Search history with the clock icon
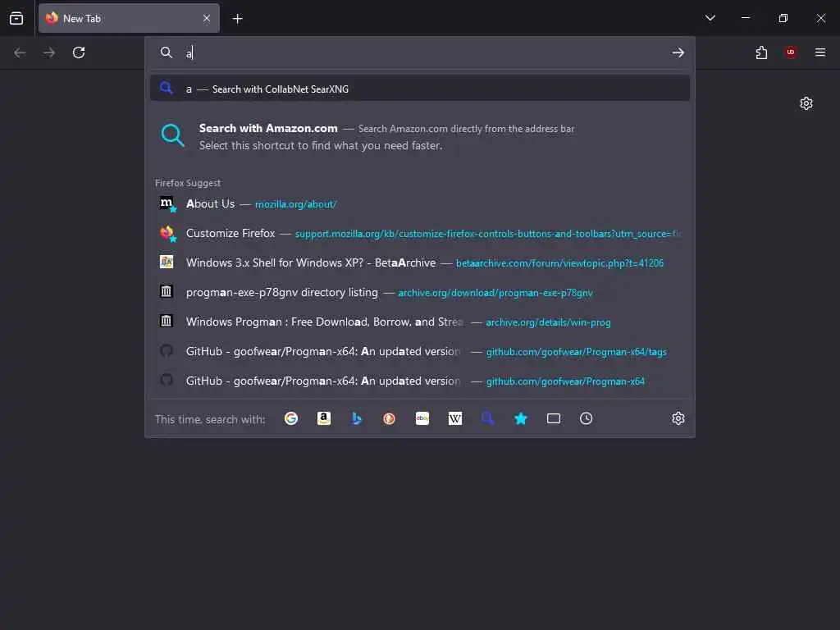Viewport: 840px width, 630px height. pyautogui.click(x=586, y=418)
